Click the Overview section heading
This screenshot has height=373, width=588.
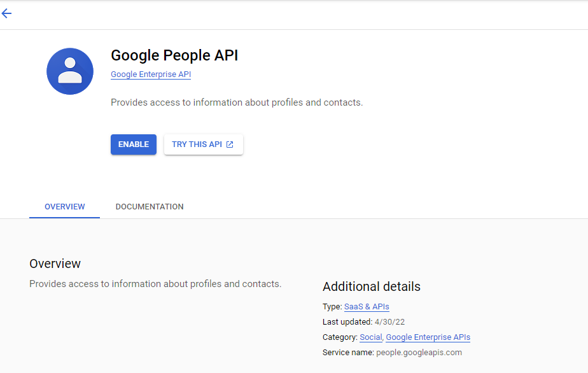tap(55, 264)
